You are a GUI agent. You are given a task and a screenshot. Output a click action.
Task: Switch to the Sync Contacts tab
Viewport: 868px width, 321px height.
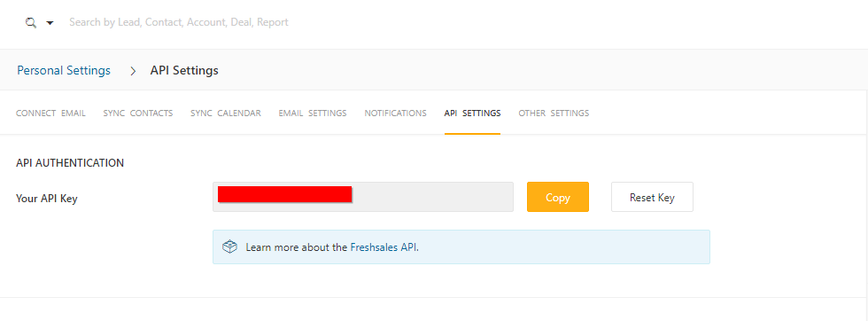click(x=138, y=114)
